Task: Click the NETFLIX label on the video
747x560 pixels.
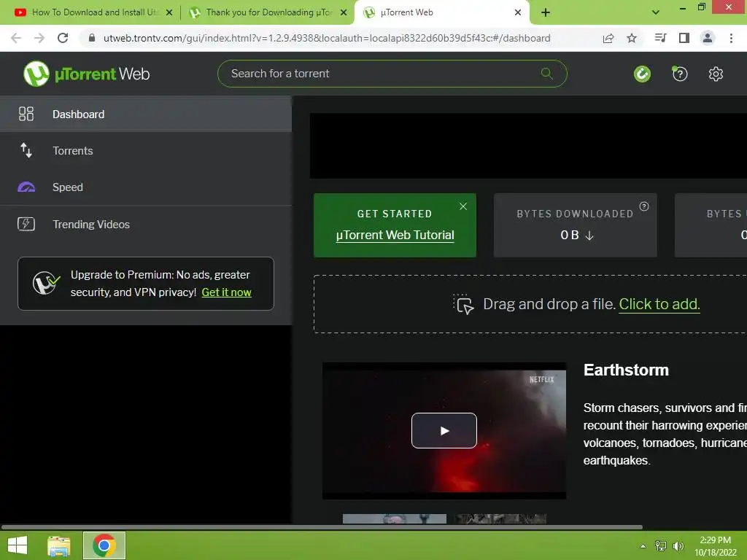Action: (x=542, y=379)
